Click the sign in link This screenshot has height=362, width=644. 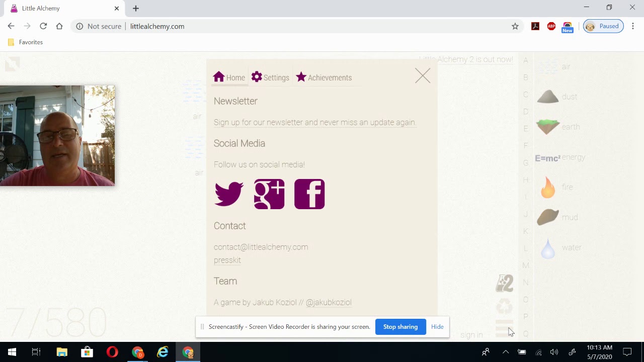471,335
